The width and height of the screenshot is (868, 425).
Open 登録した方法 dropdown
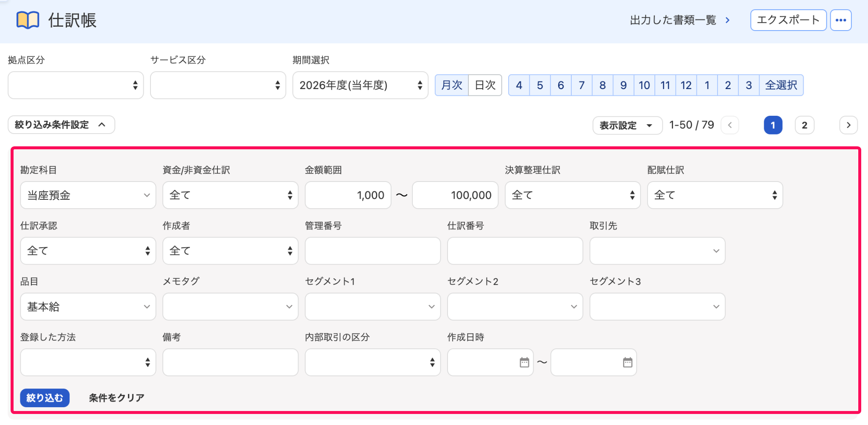[88, 362]
